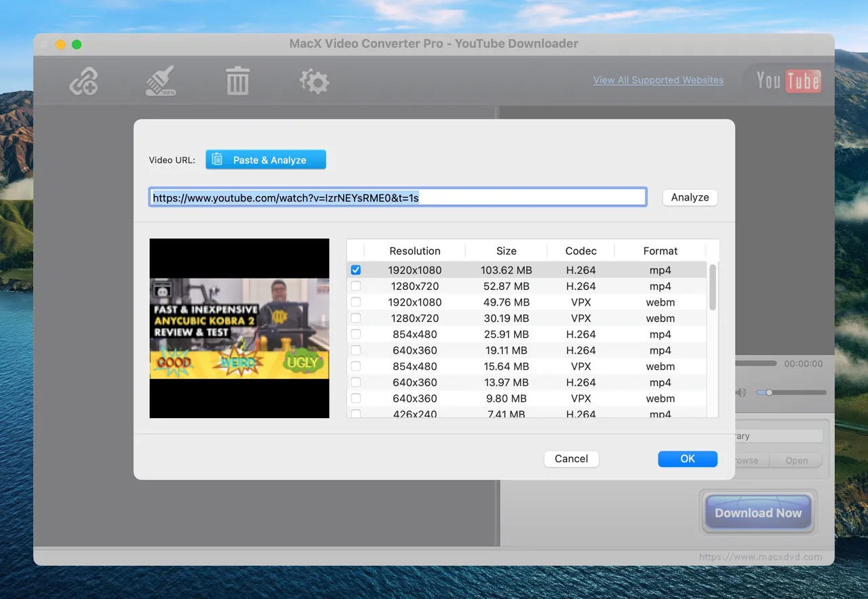868x599 pixels.
Task: Check the 854x480 25.91 MB mp4 checkbox
Action: click(x=355, y=334)
